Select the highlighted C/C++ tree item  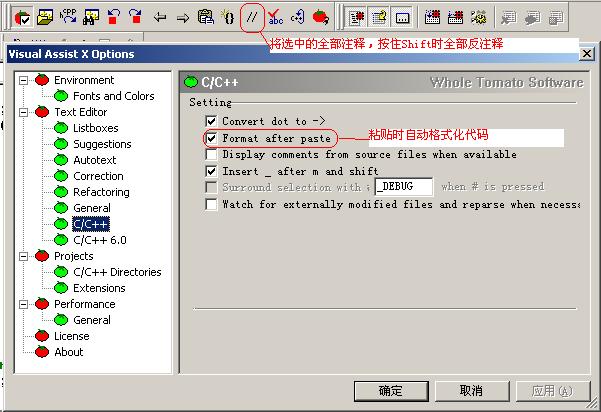coord(91,224)
